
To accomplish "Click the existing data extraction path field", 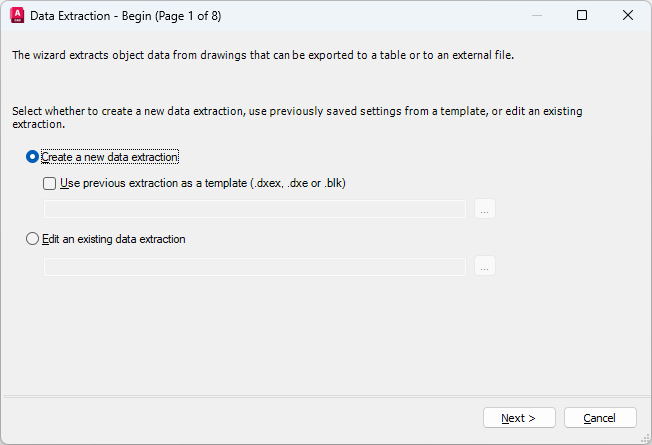I will click(255, 266).
